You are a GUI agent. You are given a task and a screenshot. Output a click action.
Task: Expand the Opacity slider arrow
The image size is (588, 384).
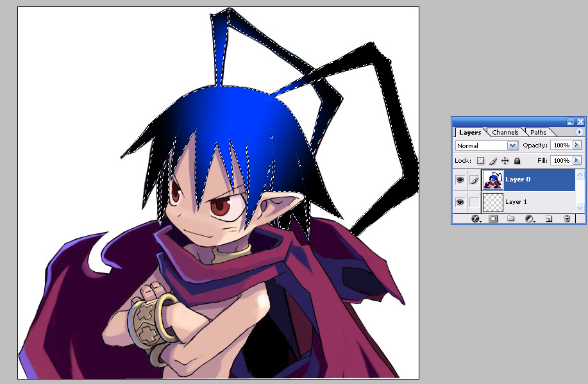(x=577, y=146)
